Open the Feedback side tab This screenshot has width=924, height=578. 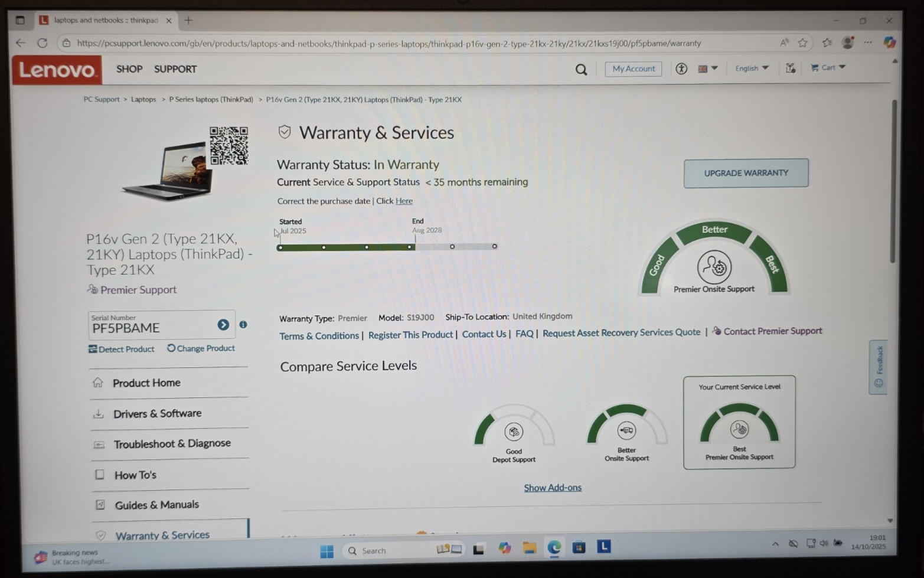pyautogui.click(x=879, y=367)
